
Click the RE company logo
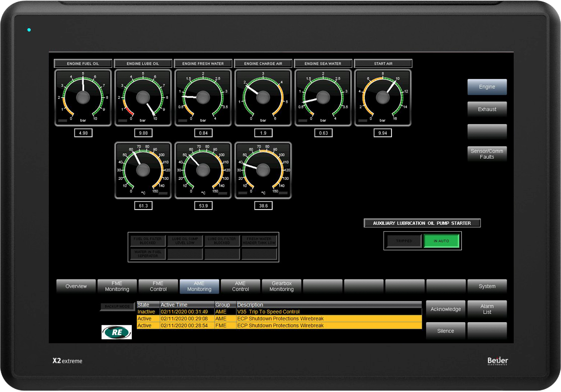[x=117, y=332]
